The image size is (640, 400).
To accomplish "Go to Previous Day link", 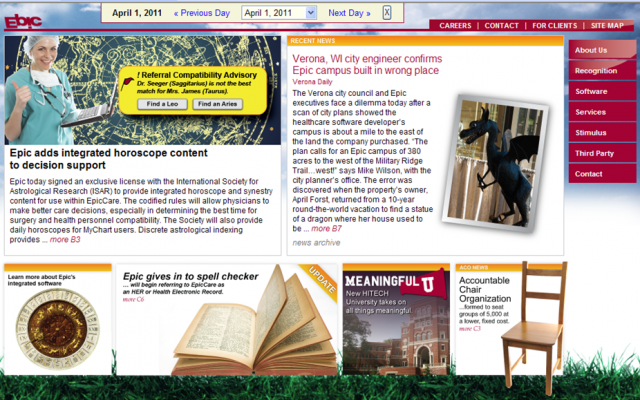I will click(x=202, y=13).
